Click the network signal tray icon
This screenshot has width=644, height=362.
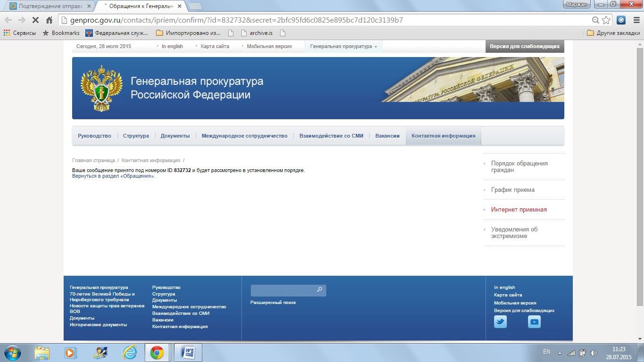click(571, 353)
